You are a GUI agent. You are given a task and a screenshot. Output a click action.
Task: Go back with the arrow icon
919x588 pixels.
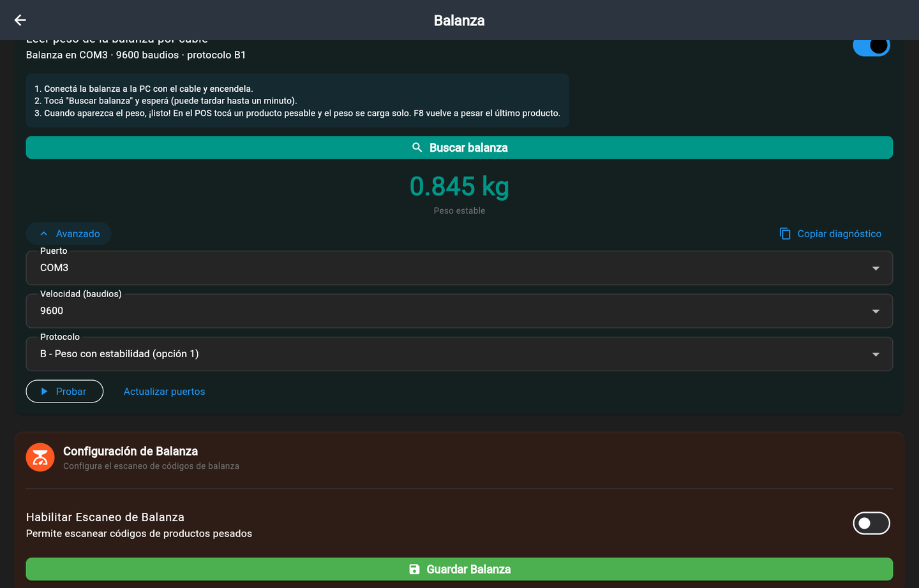pos(20,20)
